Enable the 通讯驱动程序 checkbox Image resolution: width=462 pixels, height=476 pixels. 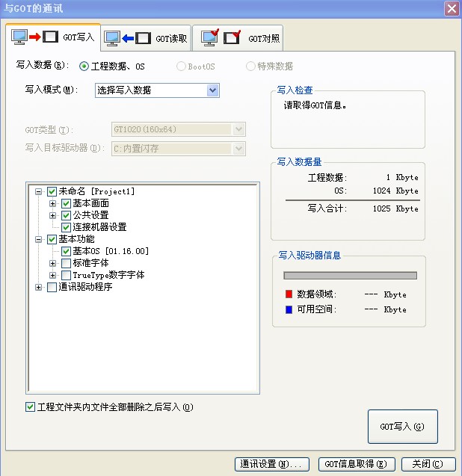(x=52, y=287)
